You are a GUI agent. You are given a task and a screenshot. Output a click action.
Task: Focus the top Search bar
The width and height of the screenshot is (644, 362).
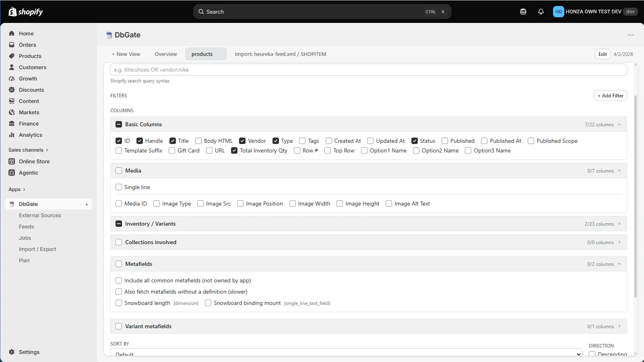coord(322,12)
